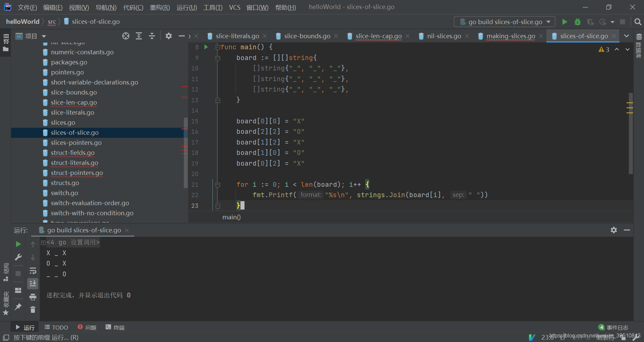Image resolution: width=644 pixels, height=342 pixels.
Task: Open Run panel settings gear
Action: click(614, 230)
